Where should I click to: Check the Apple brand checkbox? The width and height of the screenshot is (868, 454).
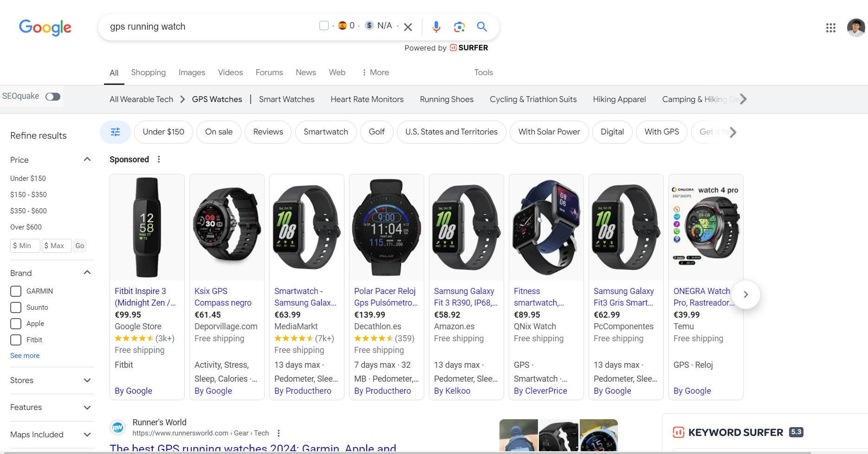pos(16,324)
